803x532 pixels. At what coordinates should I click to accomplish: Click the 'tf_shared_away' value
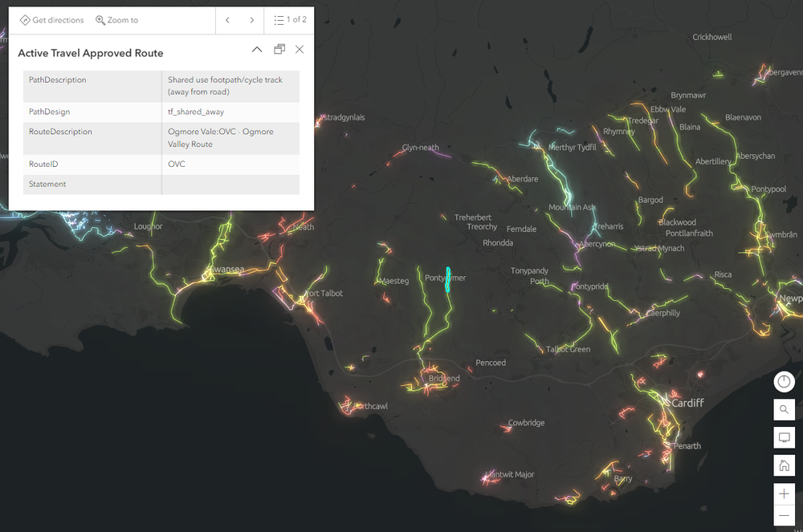(x=196, y=112)
